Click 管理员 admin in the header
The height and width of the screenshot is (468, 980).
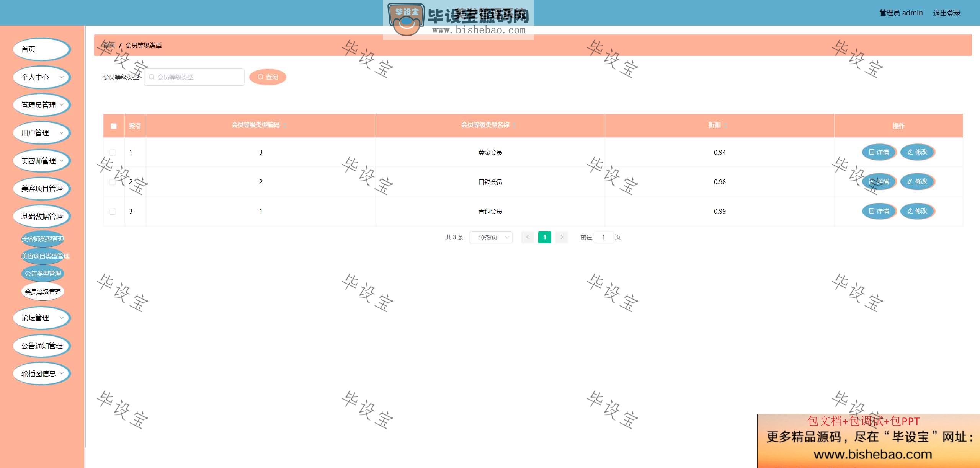[x=901, y=13]
